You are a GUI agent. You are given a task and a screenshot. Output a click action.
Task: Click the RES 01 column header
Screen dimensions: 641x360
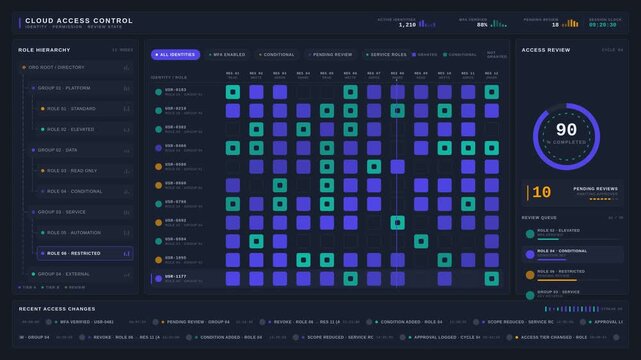click(233, 75)
